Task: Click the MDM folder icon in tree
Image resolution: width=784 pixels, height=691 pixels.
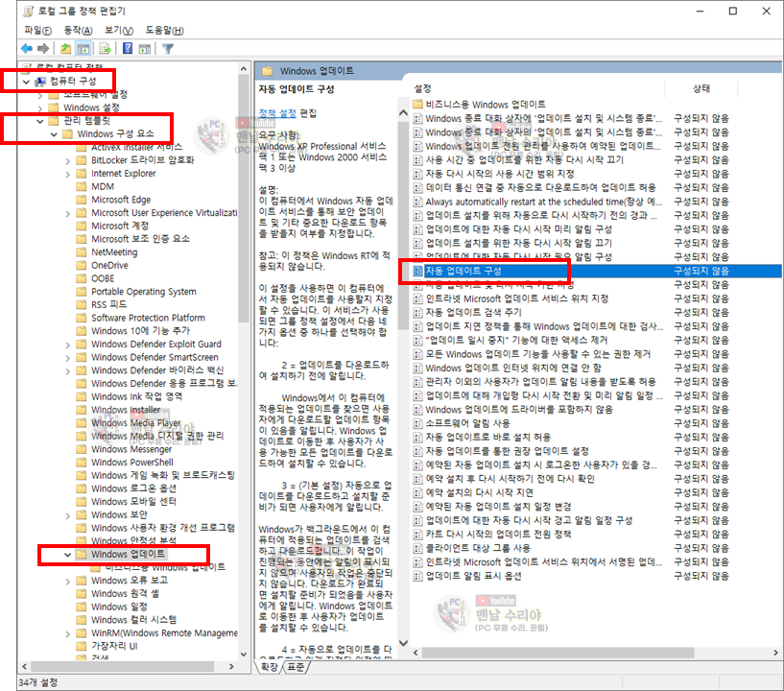Action: click(81, 186)
